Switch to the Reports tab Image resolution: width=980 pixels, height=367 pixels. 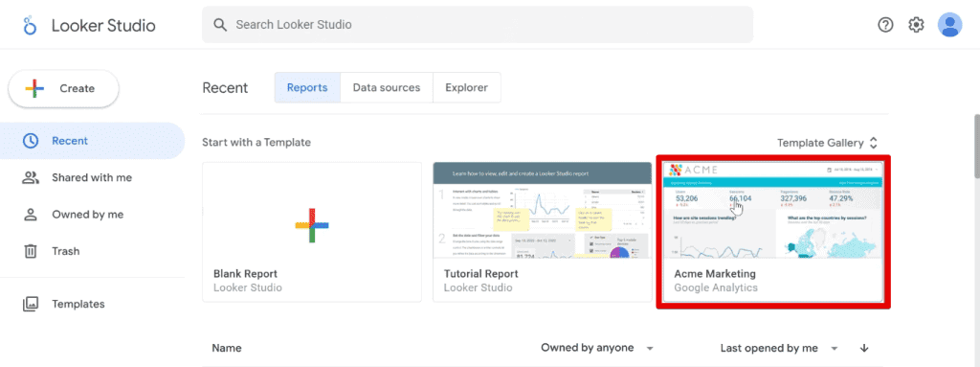pos(307,88)
